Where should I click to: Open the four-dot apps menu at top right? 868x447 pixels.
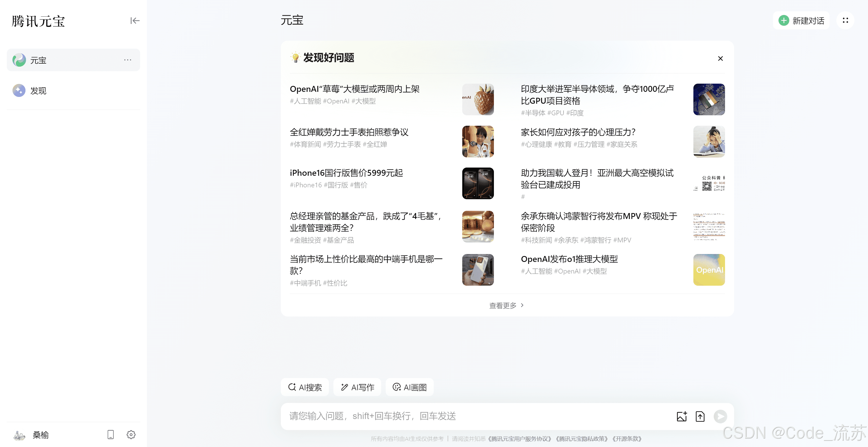845,21
